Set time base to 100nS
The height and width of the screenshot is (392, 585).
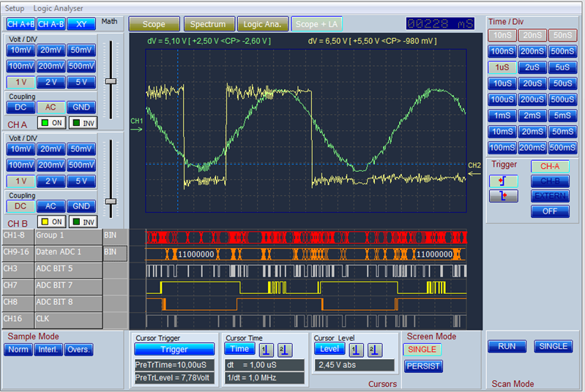[502, 51]
